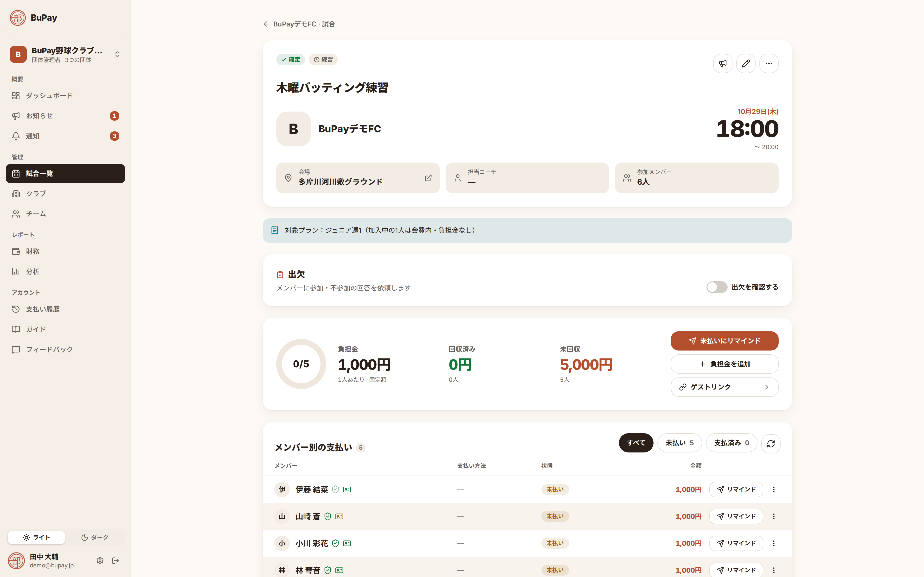
Task: Expand the ゲストリンク chevron row
Action: pos(724,387)
